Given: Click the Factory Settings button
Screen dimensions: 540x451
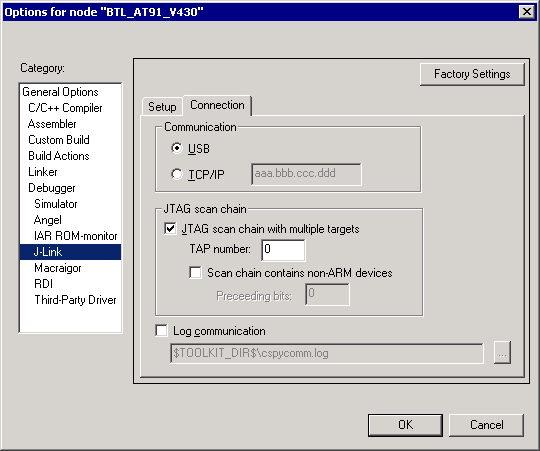Looking at the screenshot, I should (472, 74).
